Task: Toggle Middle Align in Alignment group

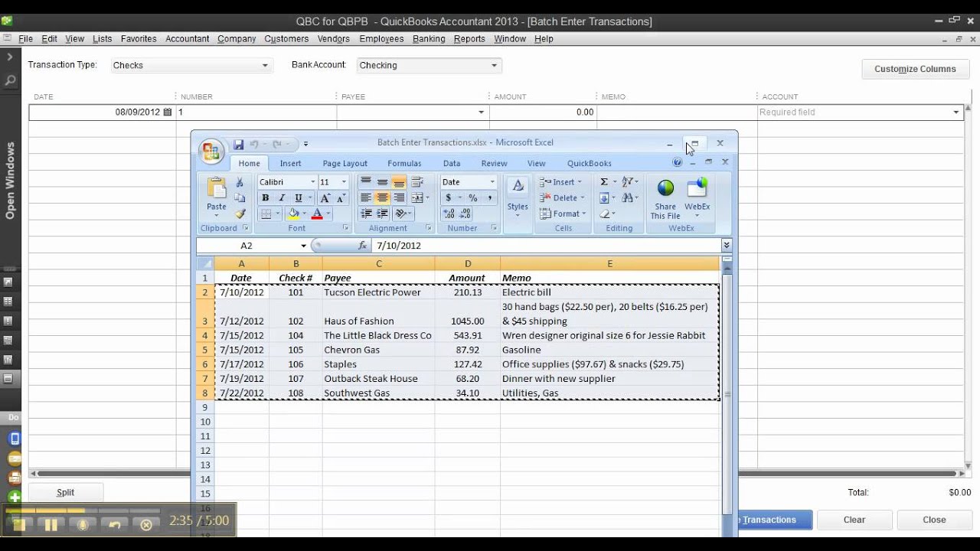Action: [x=382, y=182]
